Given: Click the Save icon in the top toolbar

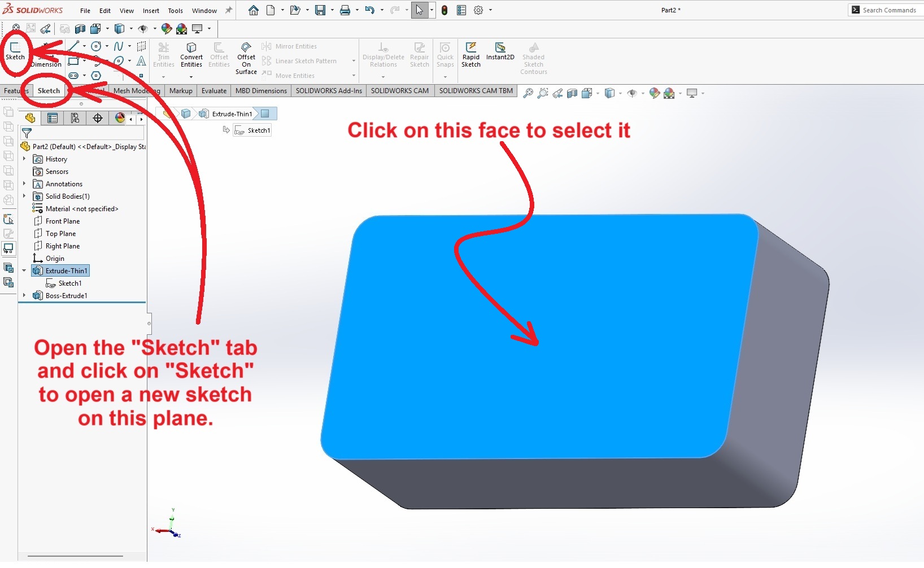Looking at the screenshot, I should [x=320, y=10].
